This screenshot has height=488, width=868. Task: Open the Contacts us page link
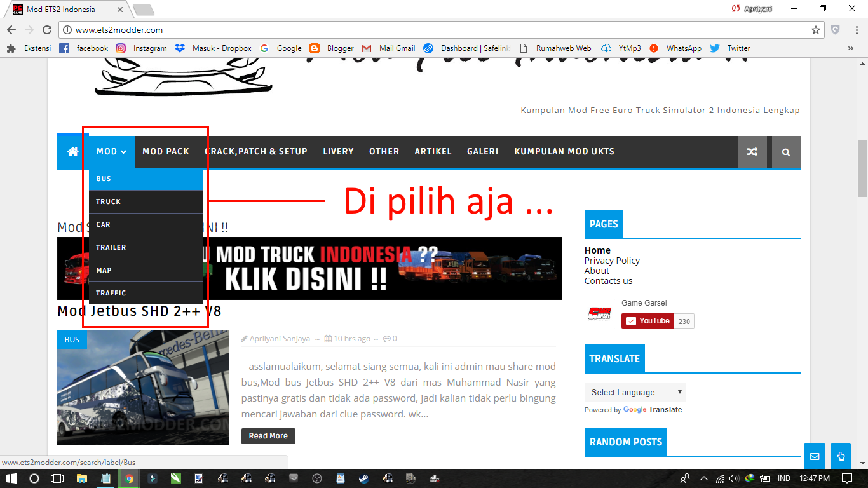point(608,281)
